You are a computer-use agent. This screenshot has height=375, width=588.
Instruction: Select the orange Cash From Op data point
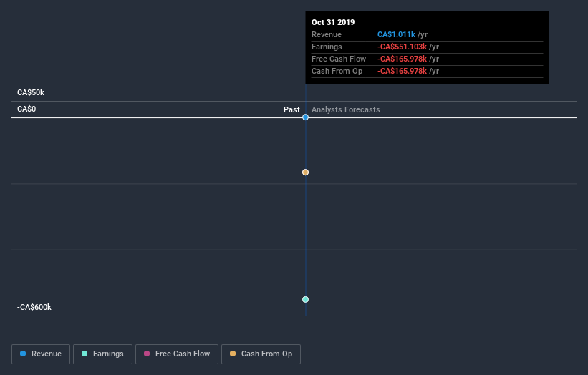(305, 172)
